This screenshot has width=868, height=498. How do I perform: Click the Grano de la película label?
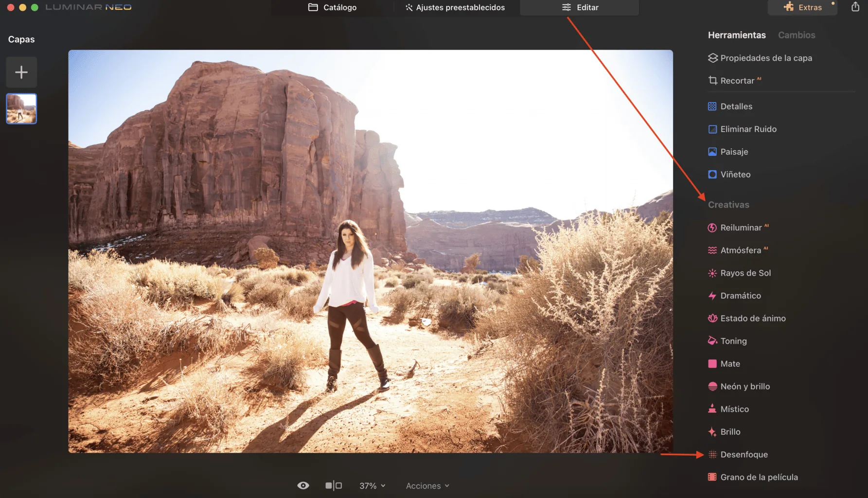tap(759, 478)
